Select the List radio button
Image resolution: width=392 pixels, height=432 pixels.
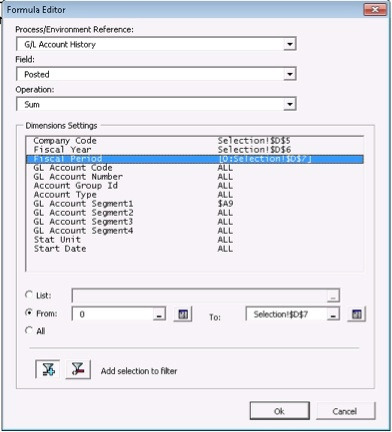pyautogui.click(x=29, y=295)
